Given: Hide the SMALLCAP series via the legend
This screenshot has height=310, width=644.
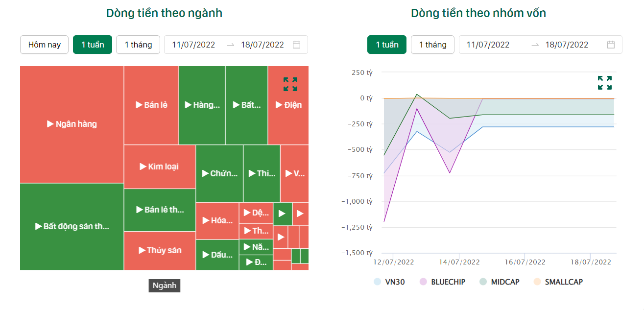Looking at the screenshot, I should pyautogui.click(x=558, y=282).
